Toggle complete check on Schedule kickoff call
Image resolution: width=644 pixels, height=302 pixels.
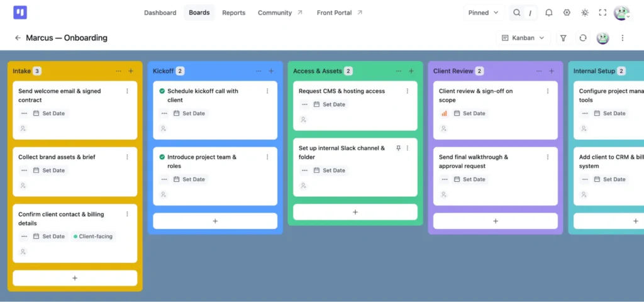coord(162,91)
